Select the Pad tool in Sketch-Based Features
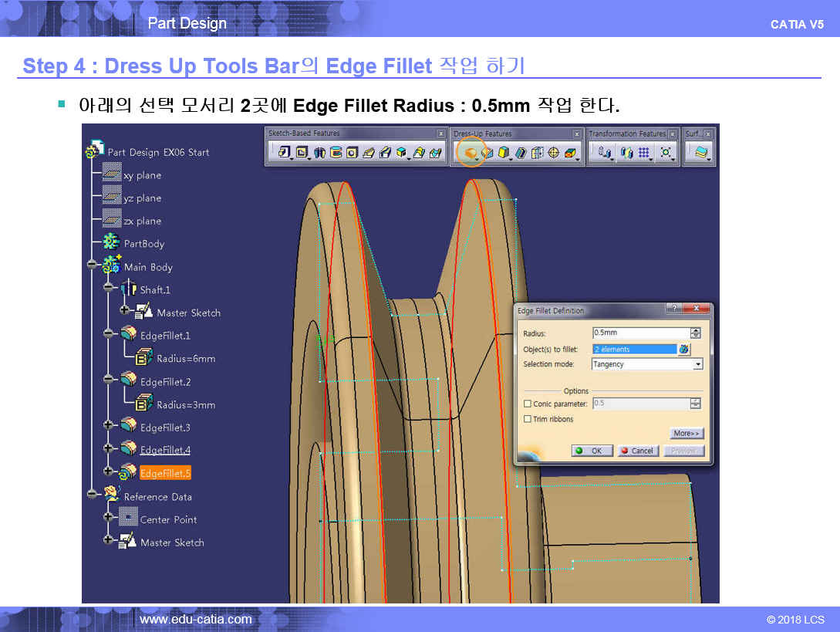This screenshot has height=632, width=840. click(x=284, y=152)
